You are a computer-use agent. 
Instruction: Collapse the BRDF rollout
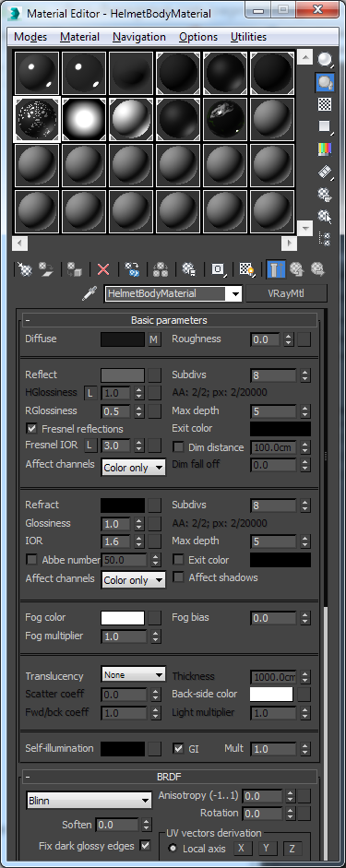(x=170, y=777)
